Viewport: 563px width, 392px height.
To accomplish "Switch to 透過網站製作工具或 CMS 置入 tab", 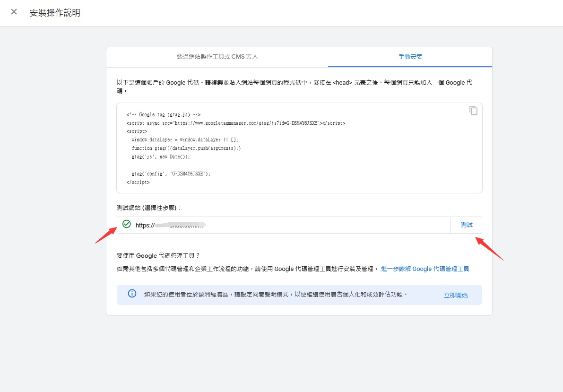I will [217, 57].
